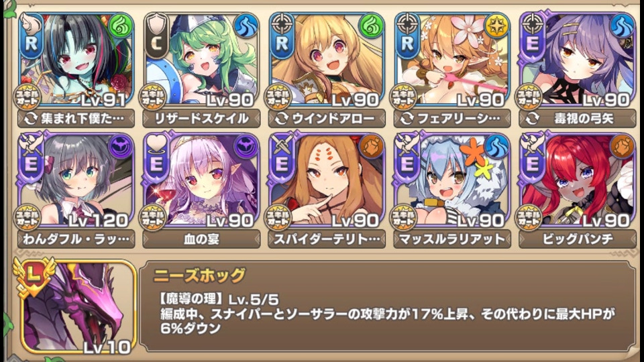The width and height of the screenshot is (644, 362).
Task: Cycle skill 毒視の弓矢 swap arrows
Action: (532, 119)
